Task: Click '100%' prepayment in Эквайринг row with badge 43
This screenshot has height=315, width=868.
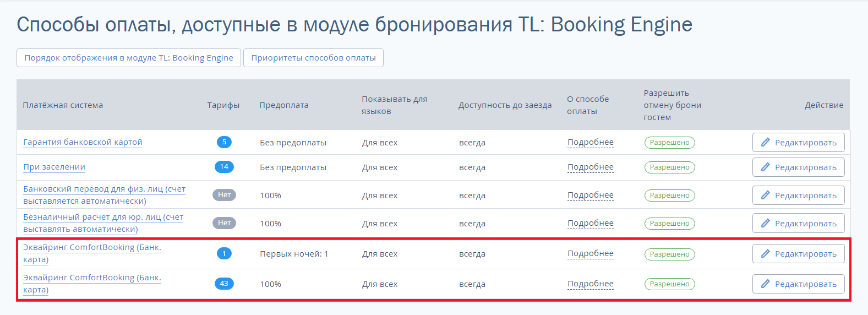Action: 270,284
